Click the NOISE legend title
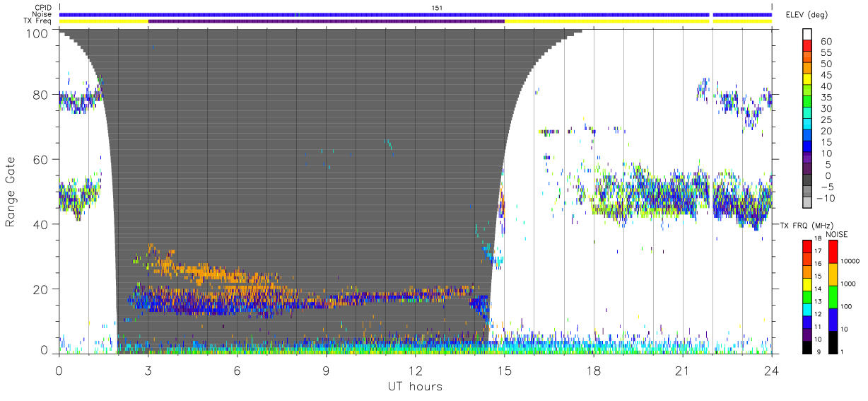 837,233
